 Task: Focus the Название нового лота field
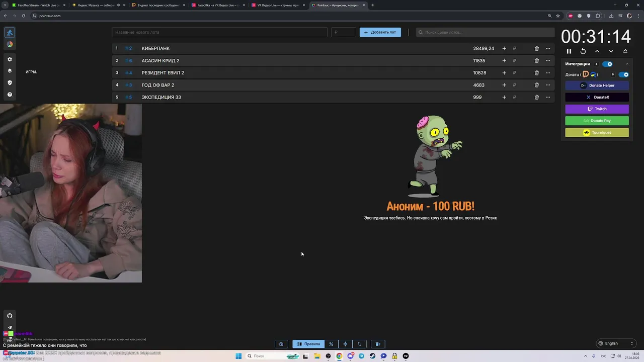pyautogui.click(x=219, y=32)
